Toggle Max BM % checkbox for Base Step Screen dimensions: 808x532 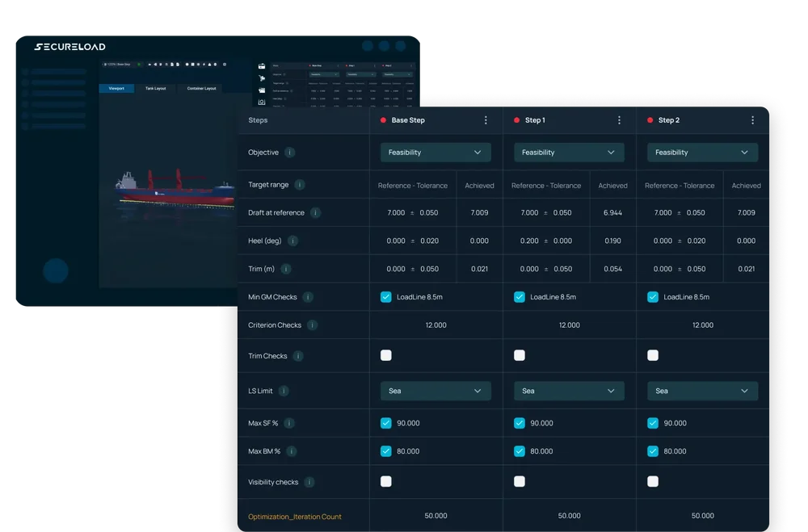[386, 451]
